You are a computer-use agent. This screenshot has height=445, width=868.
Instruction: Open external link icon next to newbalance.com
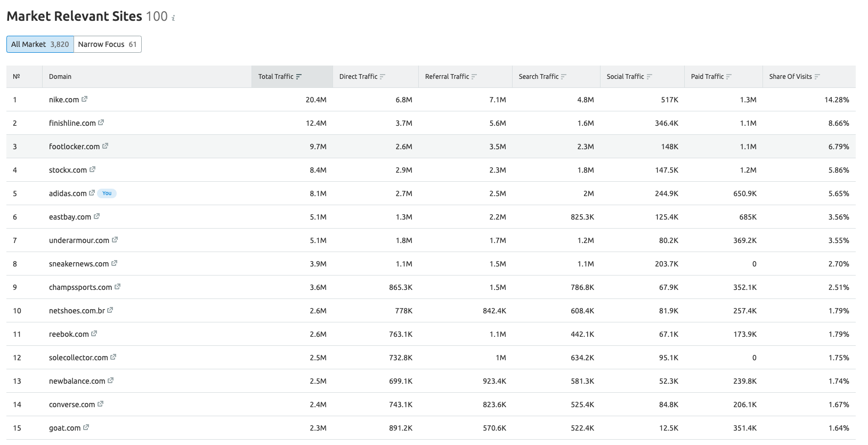110,381
